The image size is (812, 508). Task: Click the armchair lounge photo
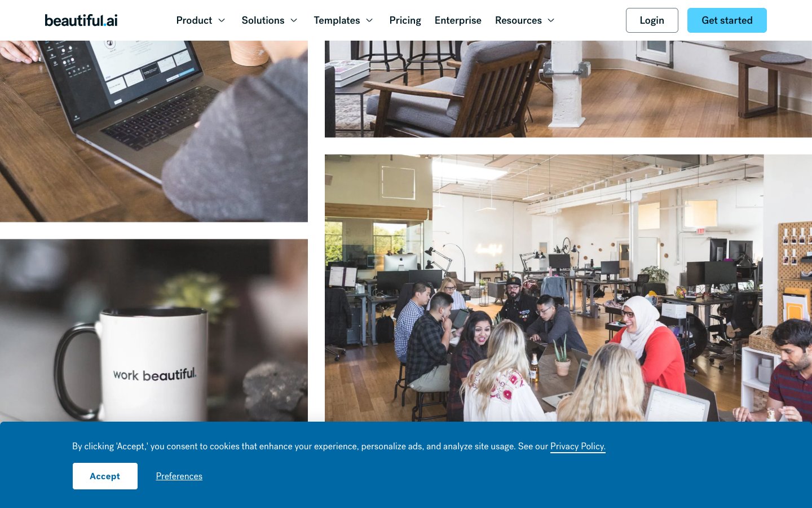click(568, 89)
